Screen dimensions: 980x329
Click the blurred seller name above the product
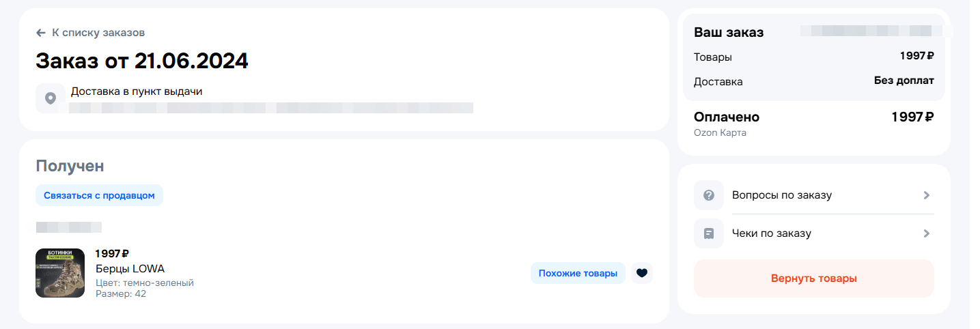[68, 227]
